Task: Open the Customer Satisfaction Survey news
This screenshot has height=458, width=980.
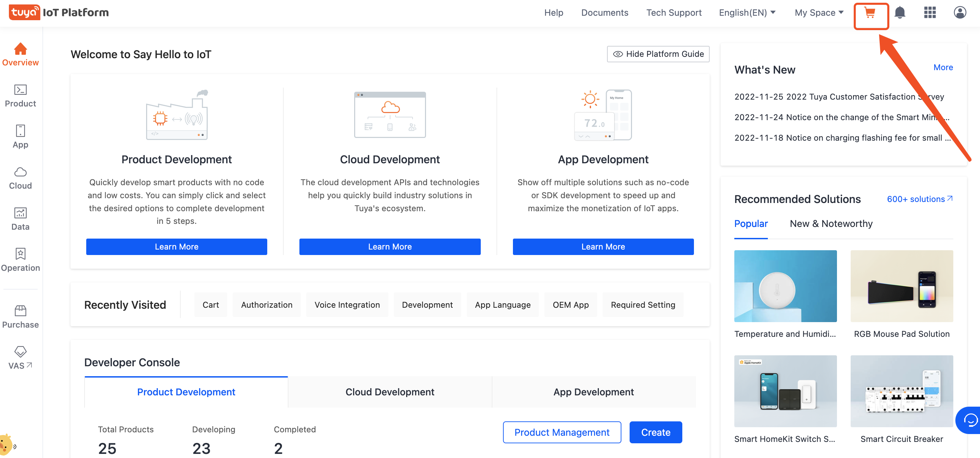Action: click(839, 97)
